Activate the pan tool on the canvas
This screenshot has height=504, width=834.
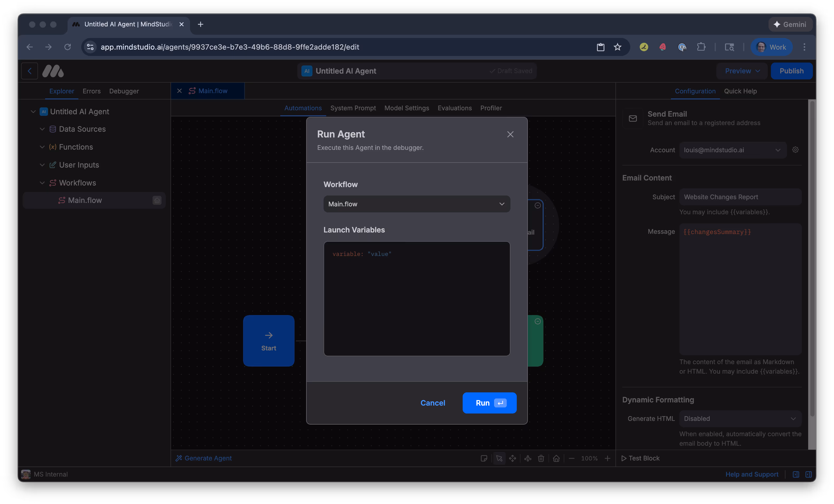point(513,458)
